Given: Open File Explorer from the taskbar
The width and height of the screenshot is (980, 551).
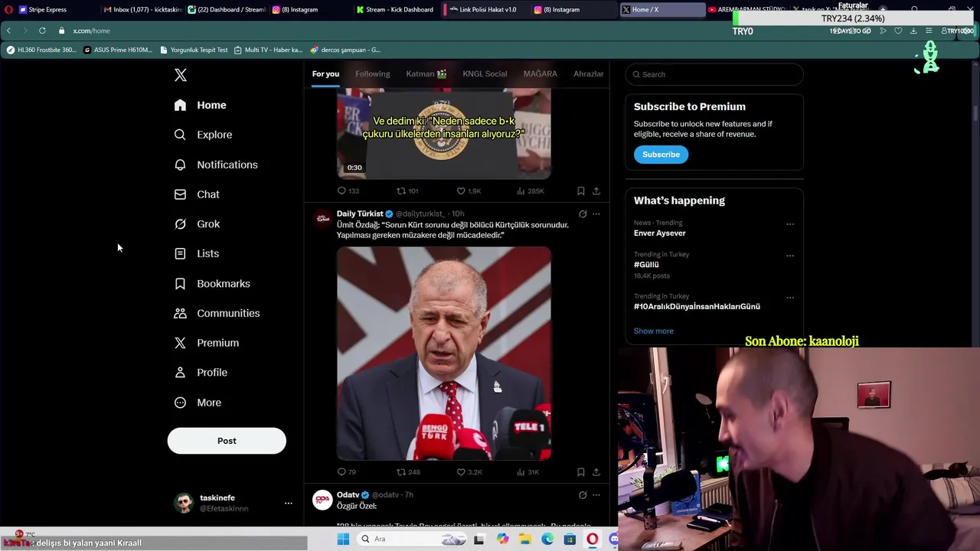Looking at the screenshot, I should [x=525, y=539].
